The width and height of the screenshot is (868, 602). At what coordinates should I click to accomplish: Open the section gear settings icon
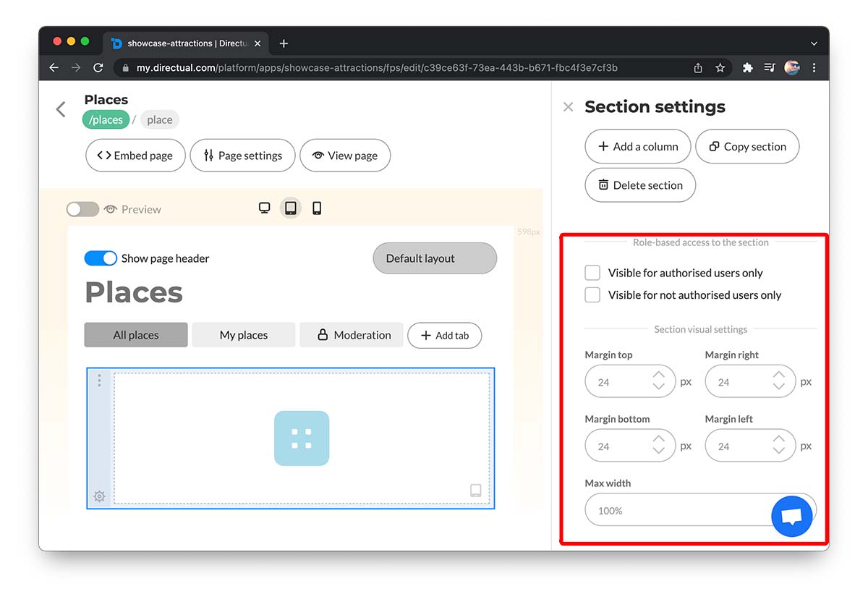point(99,496)
